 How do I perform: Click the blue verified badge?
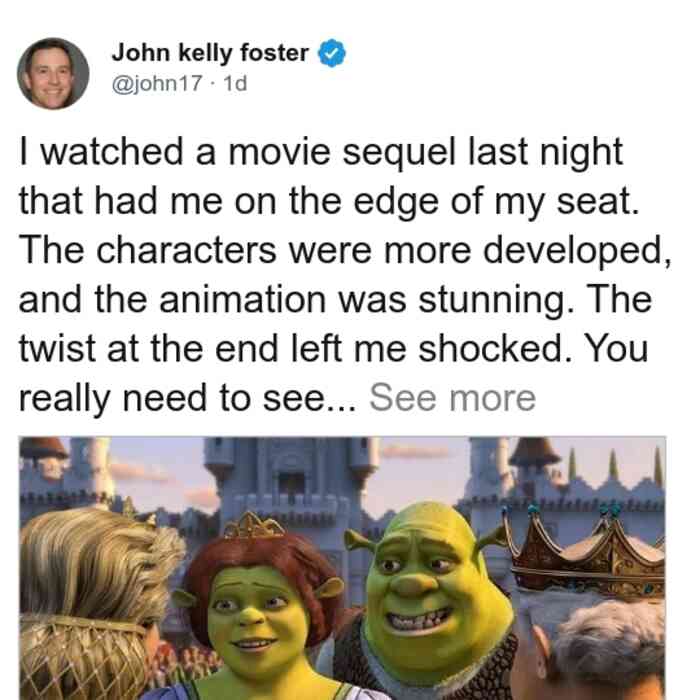point(331,53)
